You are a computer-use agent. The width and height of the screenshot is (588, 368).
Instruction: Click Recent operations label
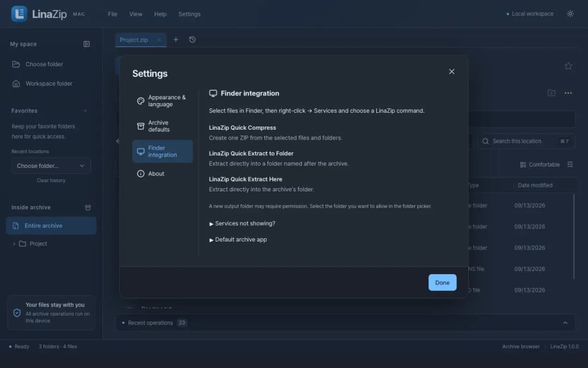pos(150,323)
